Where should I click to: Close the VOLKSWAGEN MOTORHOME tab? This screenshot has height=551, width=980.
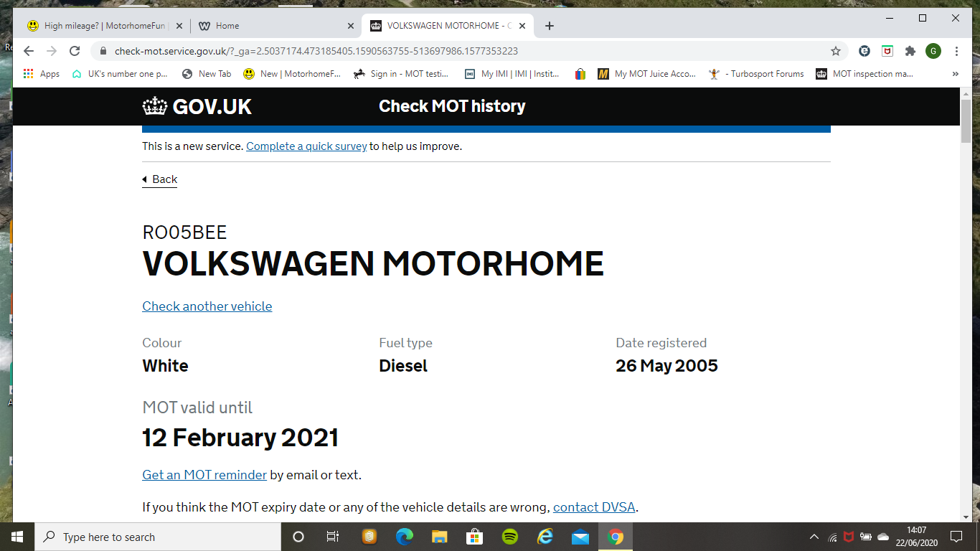[522, 26]
